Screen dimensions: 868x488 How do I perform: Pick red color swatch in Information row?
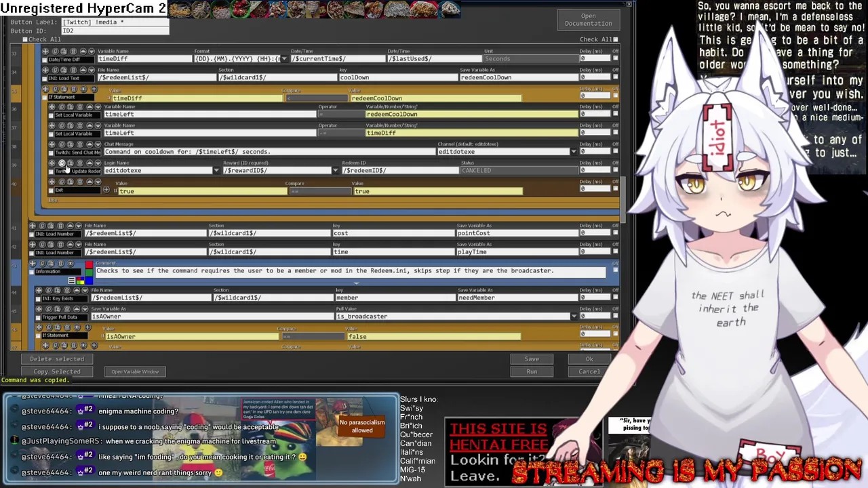89,264
